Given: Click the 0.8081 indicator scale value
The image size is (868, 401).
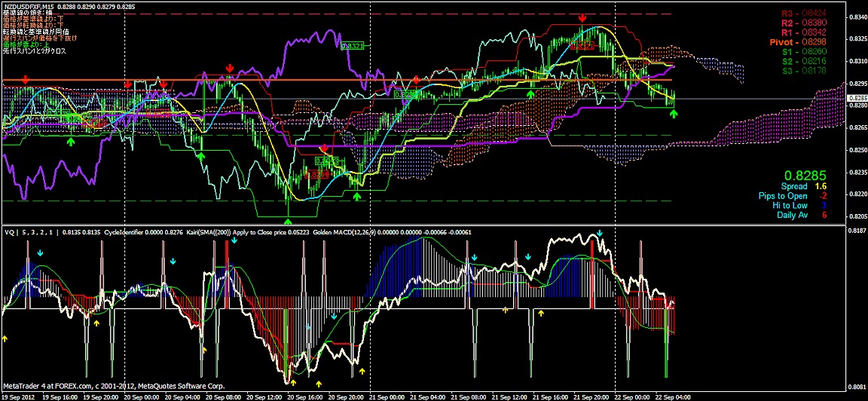Looking at the screenshot, I should (858, 387).
